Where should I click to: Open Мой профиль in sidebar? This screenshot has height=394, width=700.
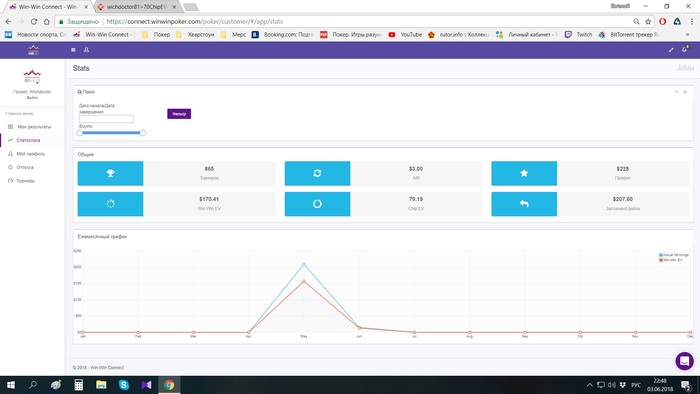[30, 154]
